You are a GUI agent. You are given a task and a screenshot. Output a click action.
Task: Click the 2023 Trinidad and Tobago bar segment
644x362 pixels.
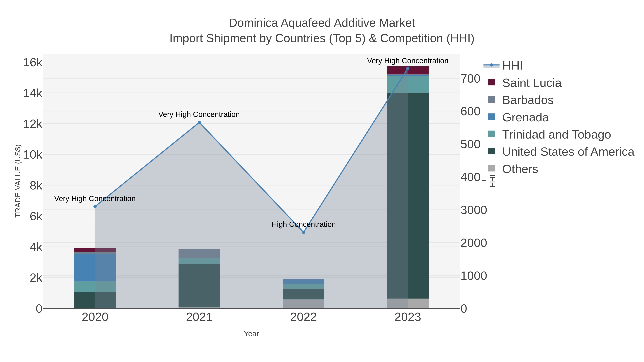point(408,84)
